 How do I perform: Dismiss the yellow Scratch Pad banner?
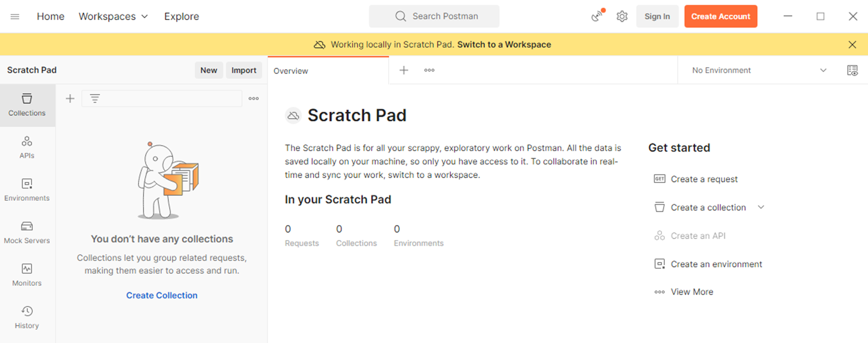click(852, 44)
